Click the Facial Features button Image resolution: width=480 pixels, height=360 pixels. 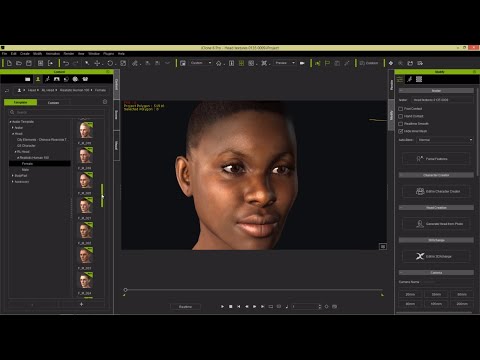[436, 159]
